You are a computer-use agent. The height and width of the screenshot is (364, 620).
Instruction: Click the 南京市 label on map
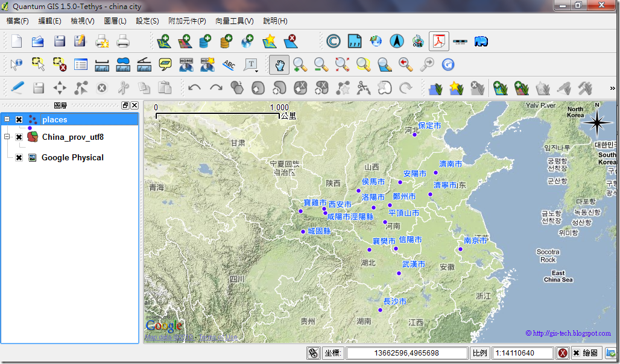[475, 240]
